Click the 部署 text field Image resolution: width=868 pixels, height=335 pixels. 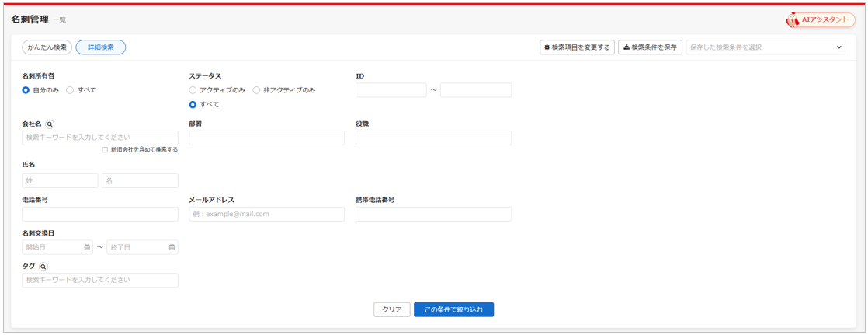coord(266,138)
